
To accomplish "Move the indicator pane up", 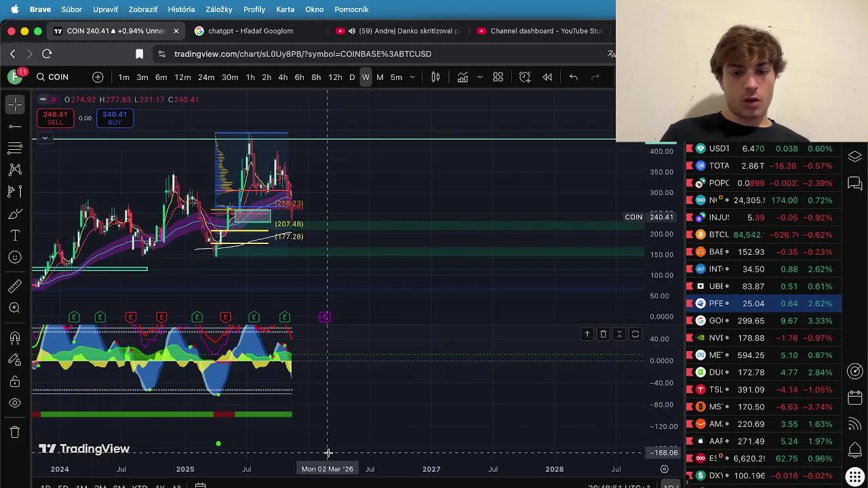I will tap(587, 334).
